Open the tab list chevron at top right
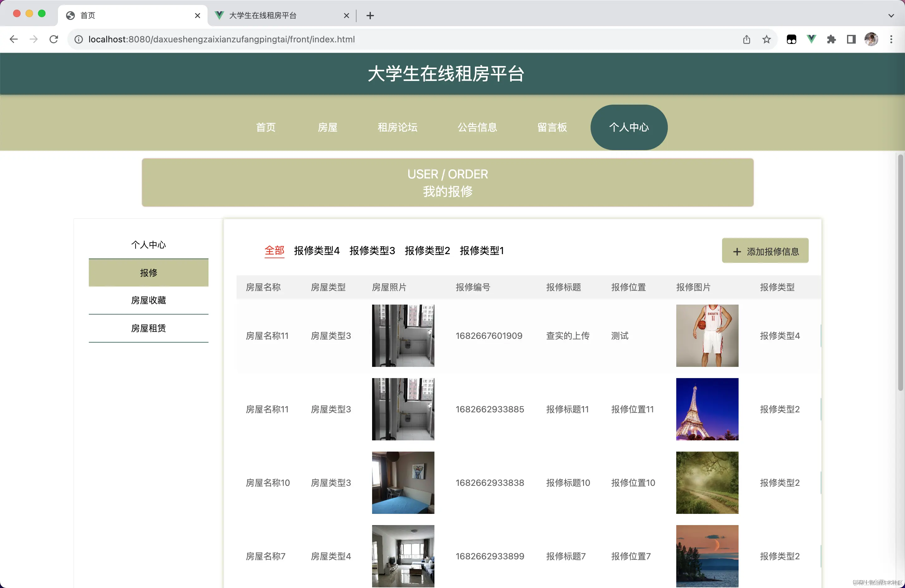905x588 pixels. click(x=891, y=16)
